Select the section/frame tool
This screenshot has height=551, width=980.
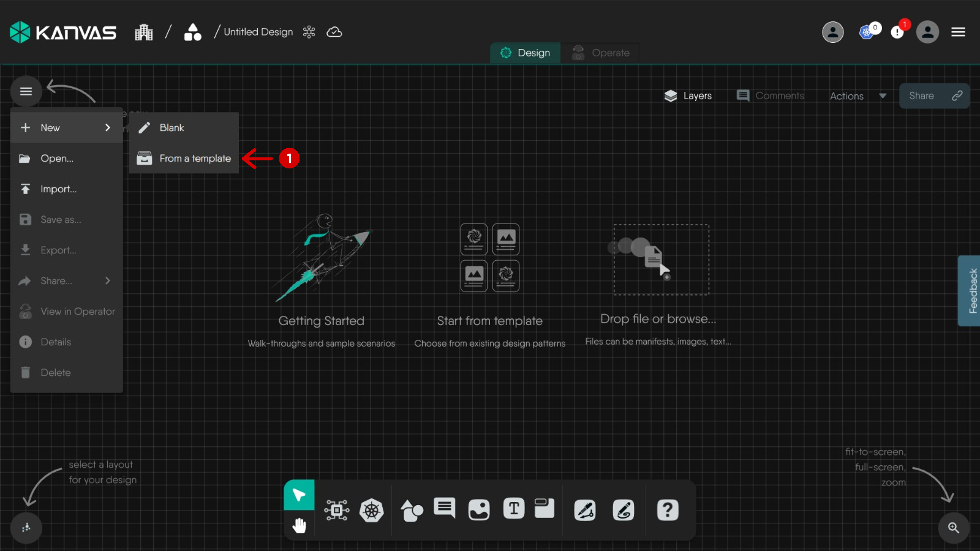tap(544, 508)
